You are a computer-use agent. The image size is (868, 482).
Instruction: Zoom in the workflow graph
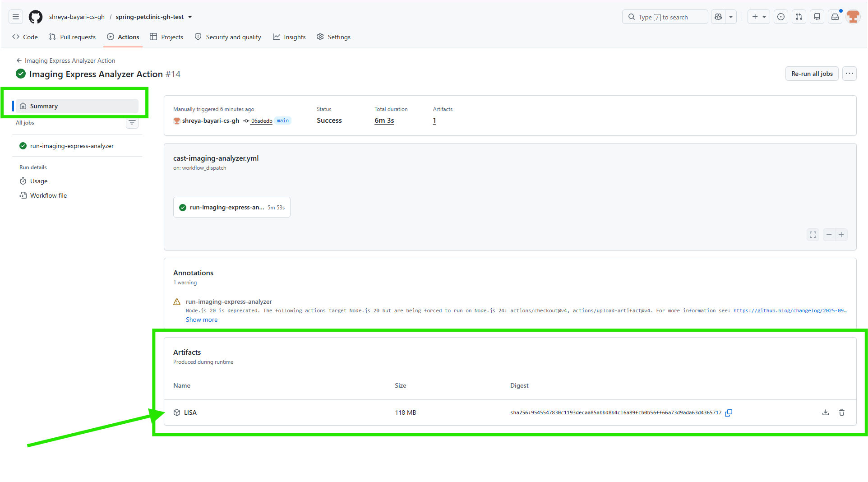841,235
